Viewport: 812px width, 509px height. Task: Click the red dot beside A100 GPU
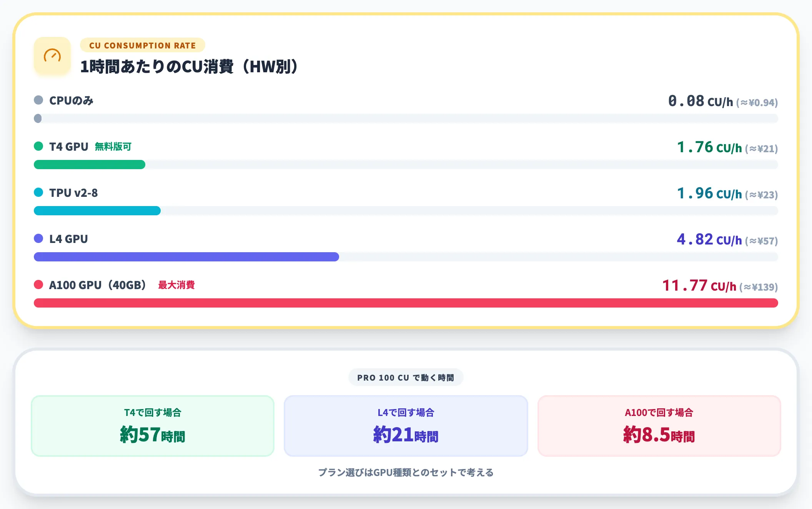point(38,285)
